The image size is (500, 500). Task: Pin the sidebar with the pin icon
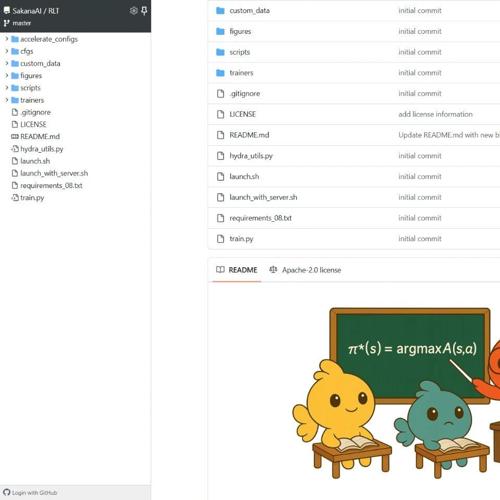click(x=144, y=11)
